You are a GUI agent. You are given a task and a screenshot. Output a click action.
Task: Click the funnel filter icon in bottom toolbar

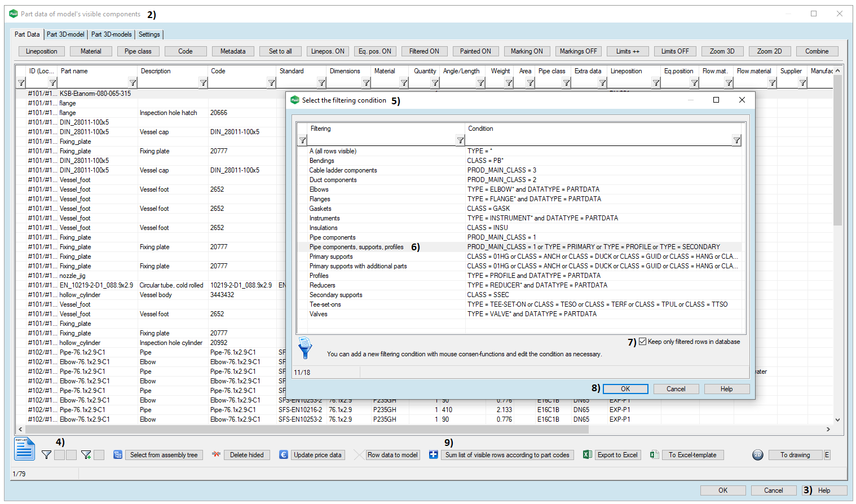[46, 455]
